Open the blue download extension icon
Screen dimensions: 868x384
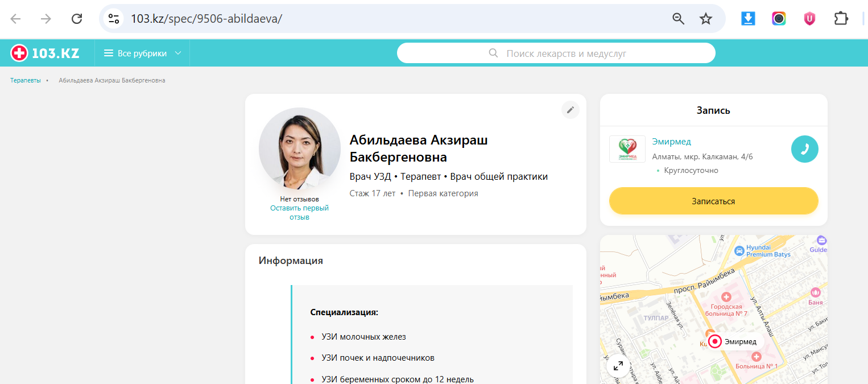pyautogui.click(x=748, y=19)
